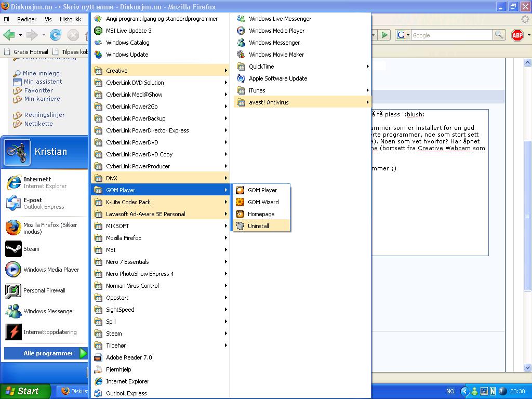Expand the Creative folder

[160, 71]
